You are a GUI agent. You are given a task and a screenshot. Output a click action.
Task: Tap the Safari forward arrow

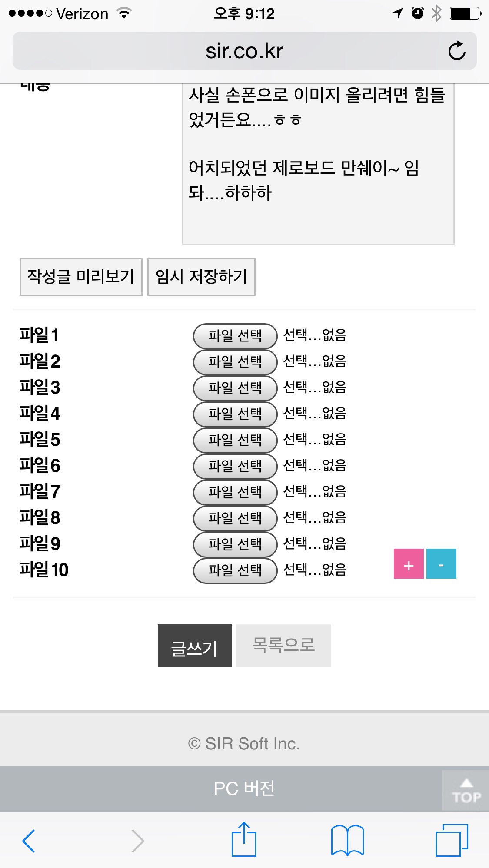(x=138, y=841)
